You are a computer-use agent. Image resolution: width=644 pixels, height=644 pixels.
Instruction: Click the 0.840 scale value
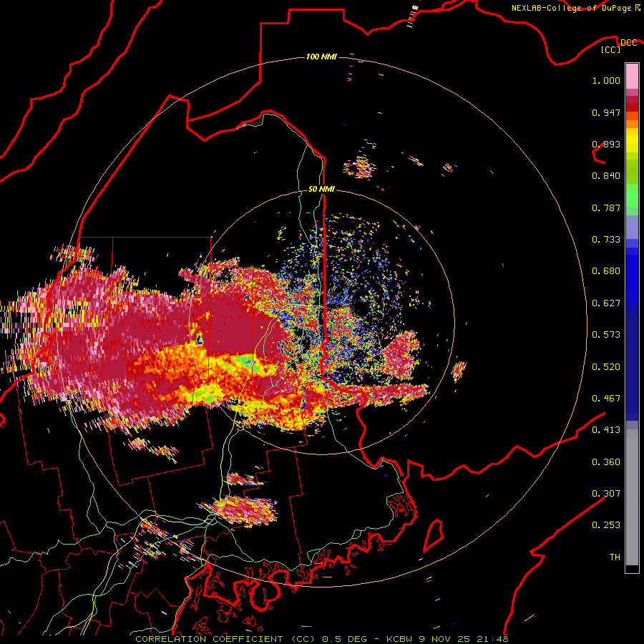pyautogui.click(x=606, y=176)
